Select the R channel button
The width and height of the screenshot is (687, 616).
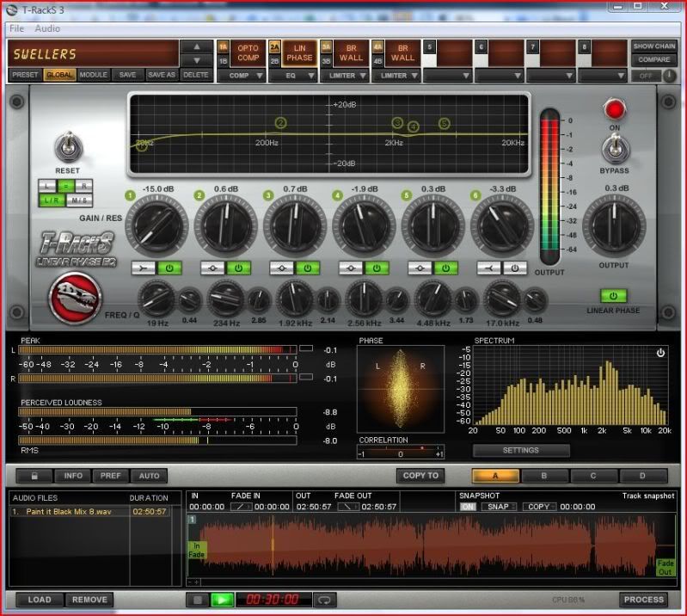[83, 186]
